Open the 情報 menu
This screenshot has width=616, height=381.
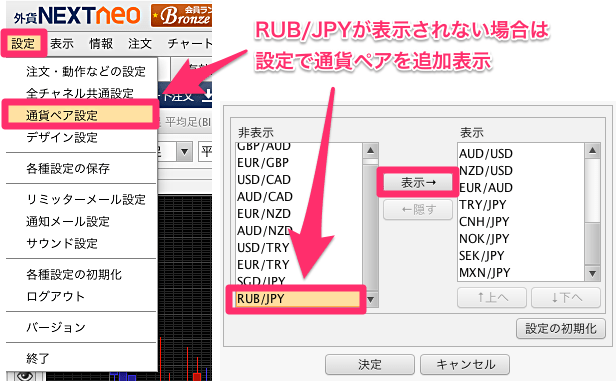coord(101,43)
